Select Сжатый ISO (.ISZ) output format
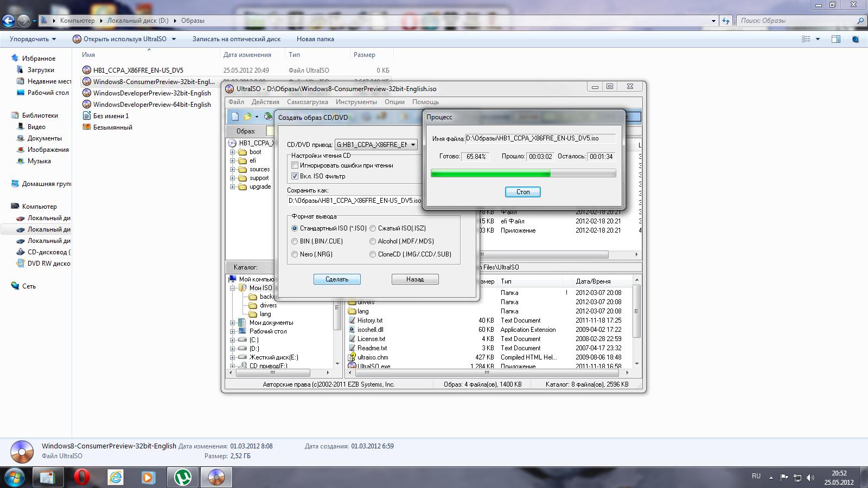 373,228
